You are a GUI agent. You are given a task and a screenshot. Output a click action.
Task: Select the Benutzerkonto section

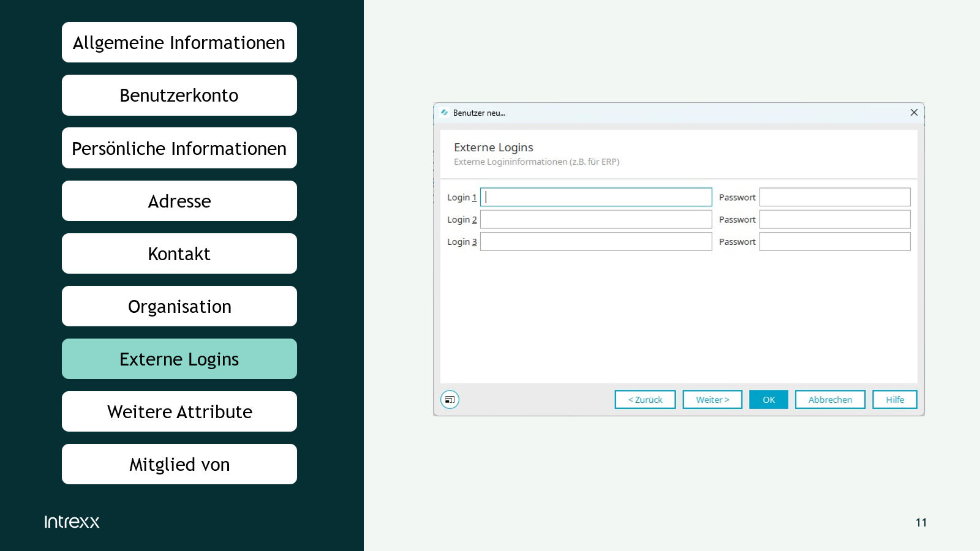tap(179, 96)
